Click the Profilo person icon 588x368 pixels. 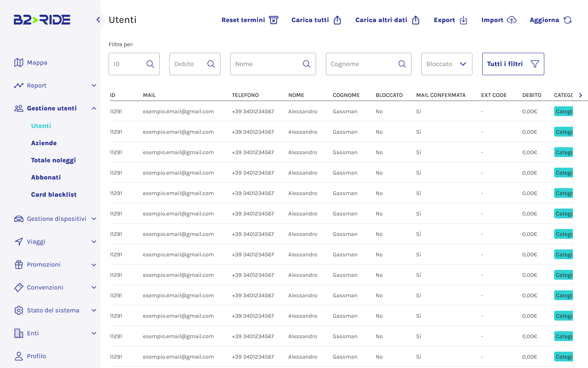(x=19, y=356)
